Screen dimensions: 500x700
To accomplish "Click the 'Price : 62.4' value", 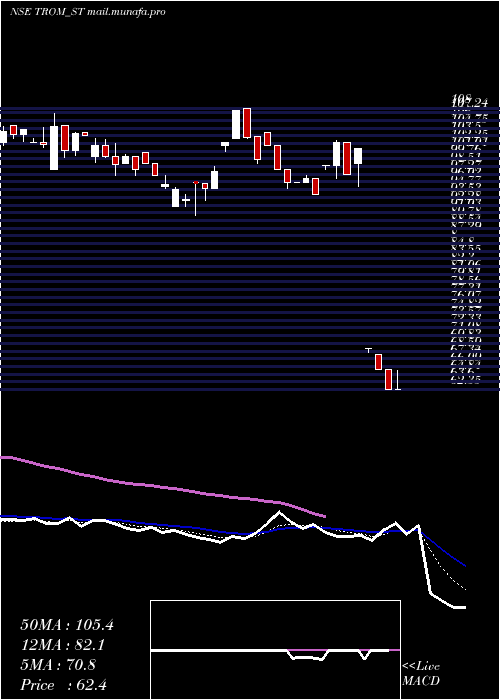I will 63,685.
